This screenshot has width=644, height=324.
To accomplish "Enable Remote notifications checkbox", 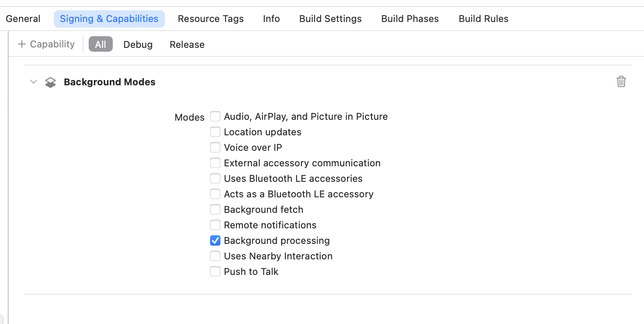I will pos(215,225).
